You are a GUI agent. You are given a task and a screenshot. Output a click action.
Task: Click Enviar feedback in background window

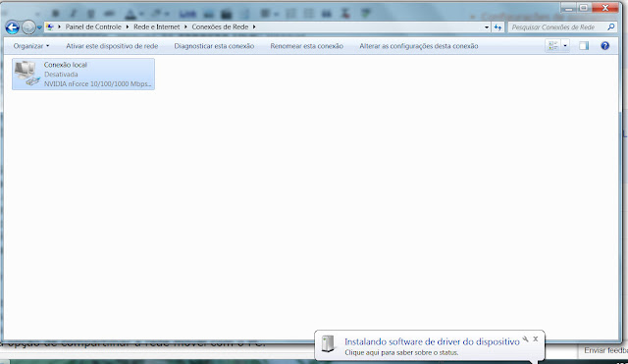(x=605, y=350)
